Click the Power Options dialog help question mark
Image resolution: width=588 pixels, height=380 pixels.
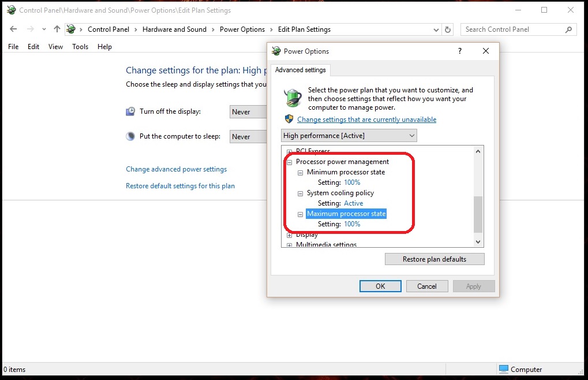pos(460,51)
